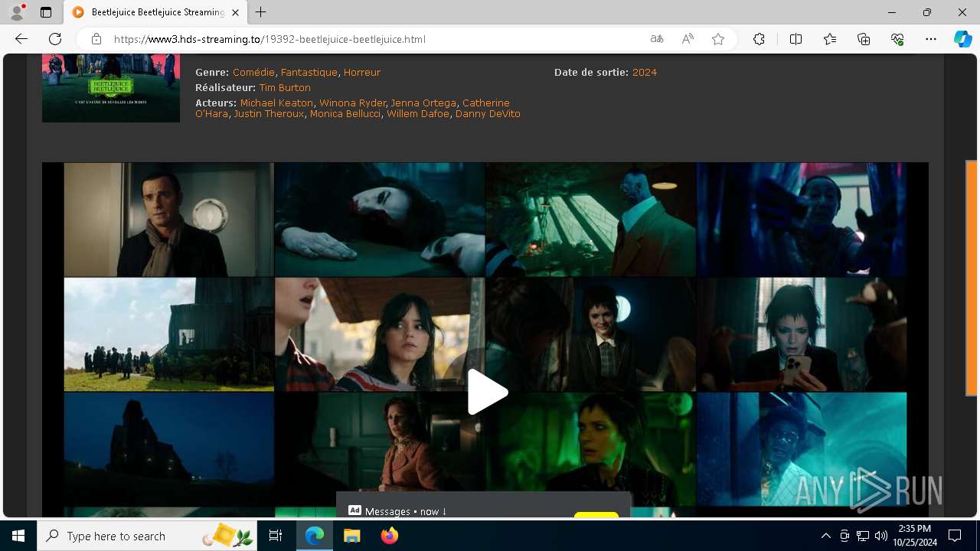The height and width of the screenshot is (551, 980).
Task: Open the Danny DeVito actor link
Action: coord(488,113)
